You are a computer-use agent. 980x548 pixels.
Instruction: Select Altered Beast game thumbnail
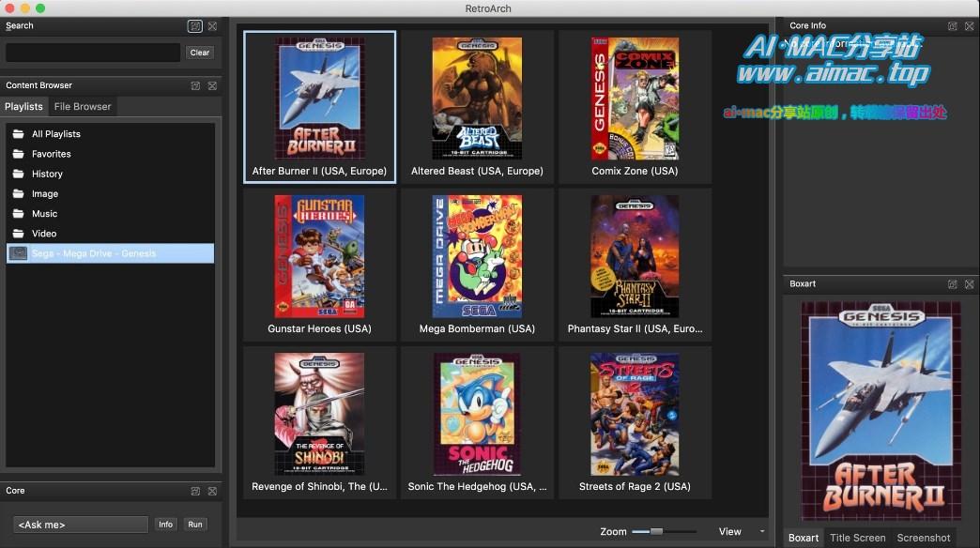[x=477, y=107]
